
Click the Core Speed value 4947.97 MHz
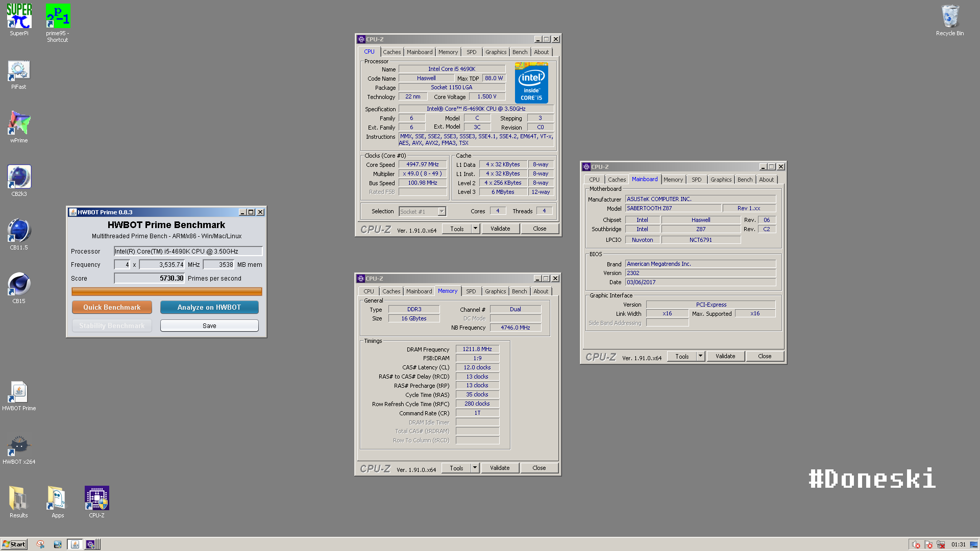(x=423, y=164)
